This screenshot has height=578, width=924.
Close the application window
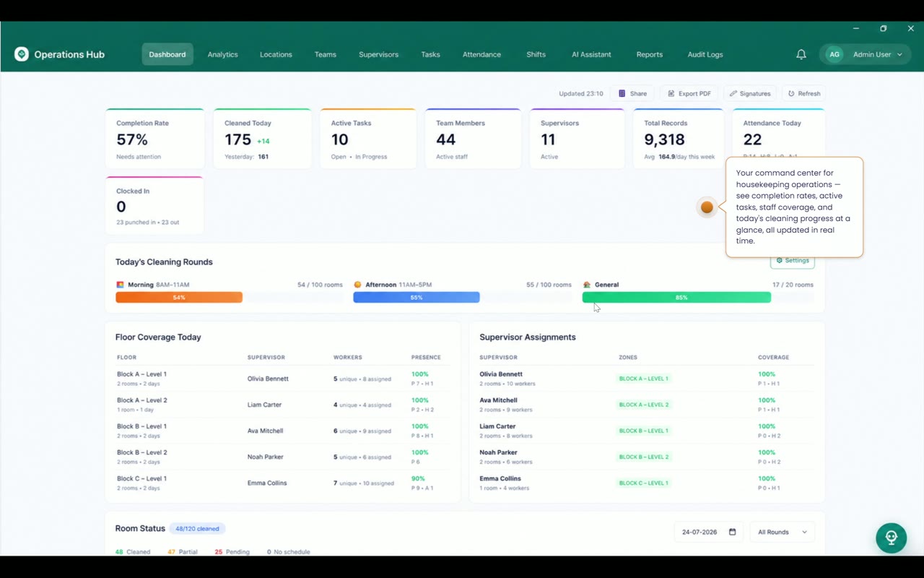[x=910, y=29]
